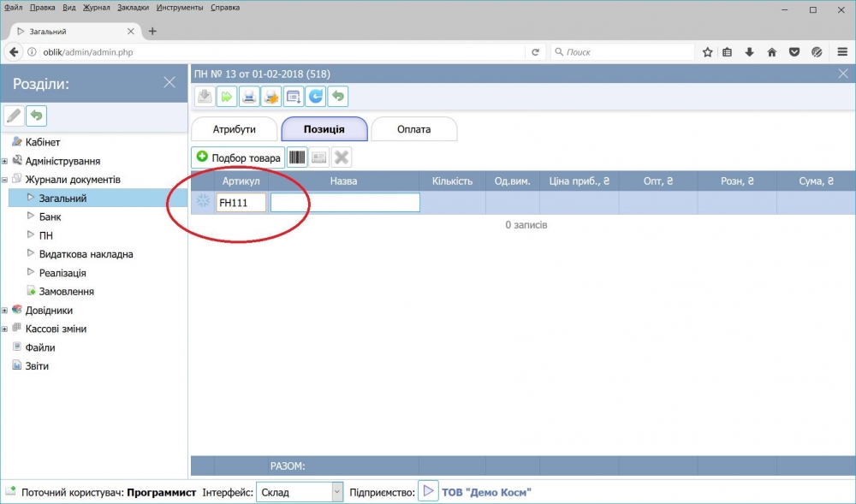Open the ТОВ "Демо Косм" enterprise link

coord(486,493)
